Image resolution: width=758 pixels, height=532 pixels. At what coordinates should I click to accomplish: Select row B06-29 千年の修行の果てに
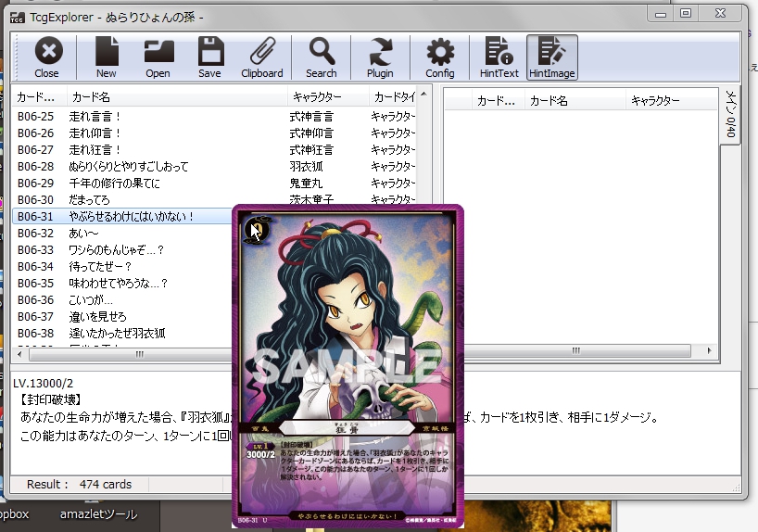pyautogui.click(x=214, y=184)
